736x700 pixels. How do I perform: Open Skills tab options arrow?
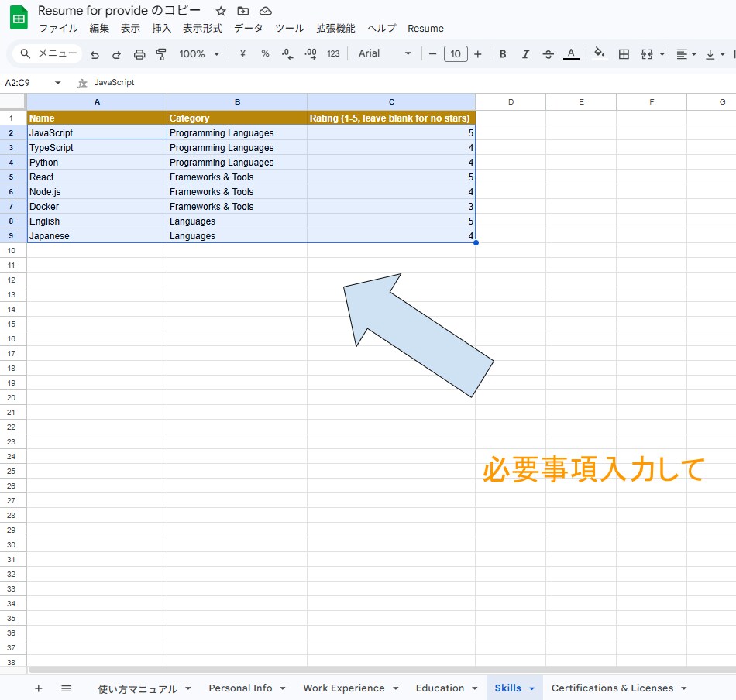531,688
